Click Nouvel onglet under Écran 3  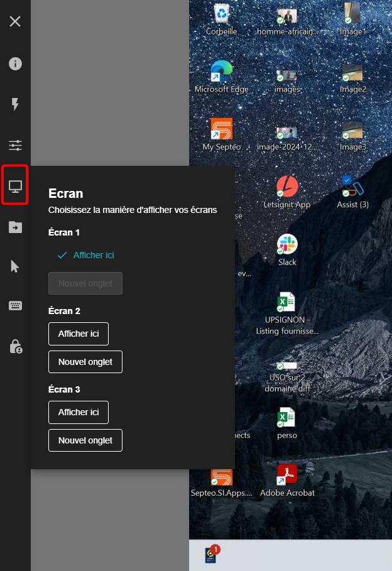click(x=85, y=440)
